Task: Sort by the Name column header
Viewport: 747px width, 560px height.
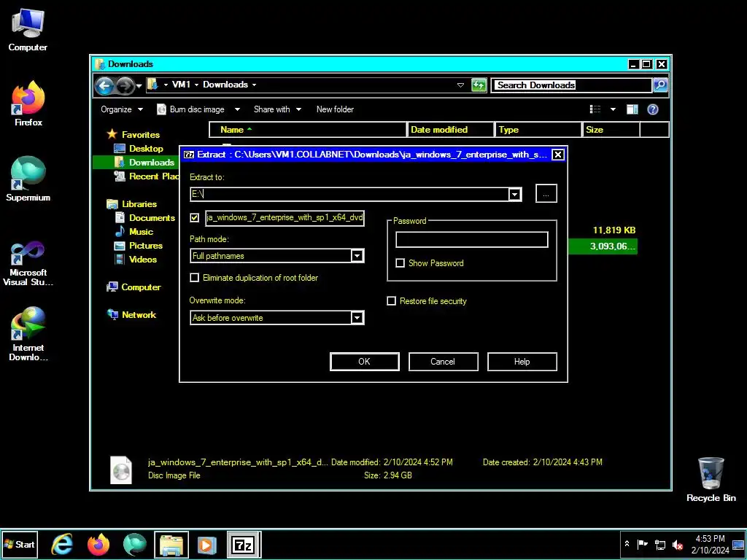Action: (308, 130)
